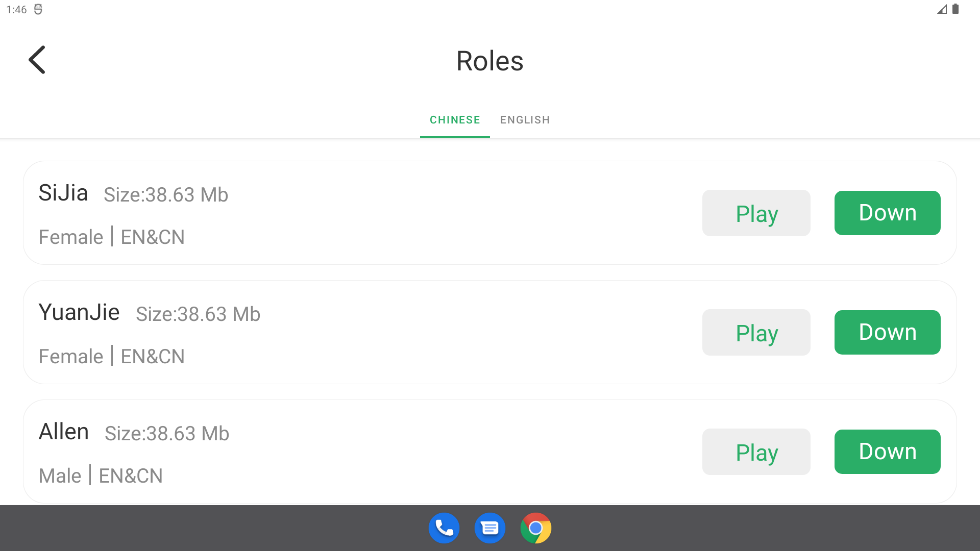Select the Allen role name
Screen dimensions: 980x551
click(64, 432)
